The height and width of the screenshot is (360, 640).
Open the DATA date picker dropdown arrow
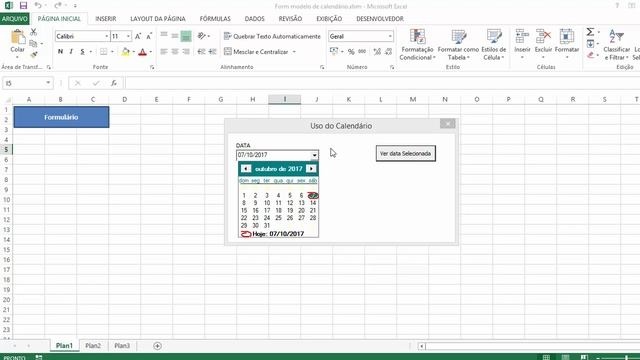(x=314, y=155)
